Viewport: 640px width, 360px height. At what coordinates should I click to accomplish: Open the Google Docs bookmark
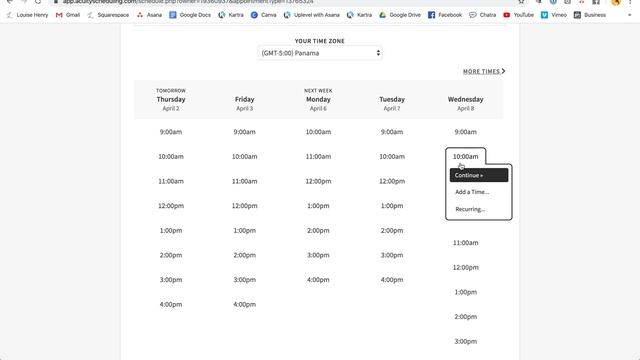coord(190,15)
